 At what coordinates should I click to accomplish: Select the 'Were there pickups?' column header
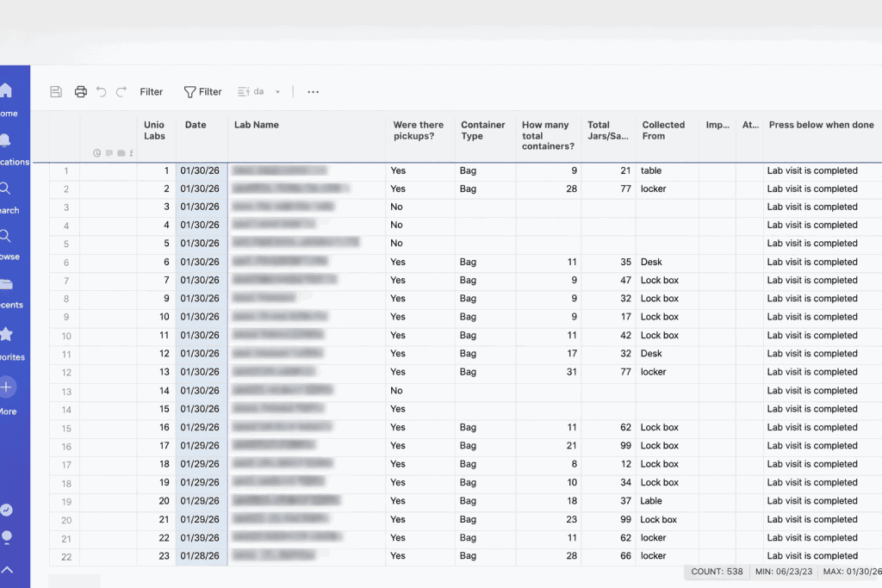tap(420, 139)
